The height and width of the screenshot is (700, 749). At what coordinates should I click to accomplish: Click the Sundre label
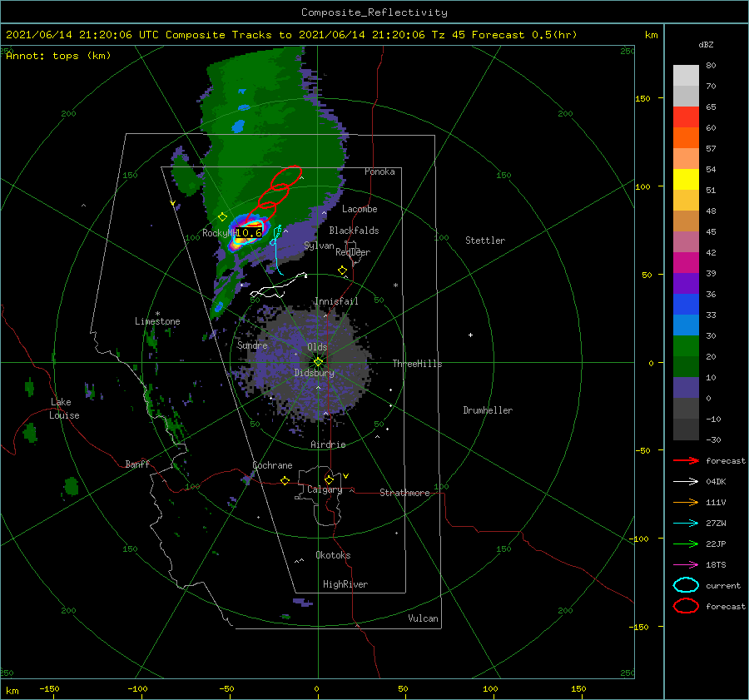(x=252, y=345)
